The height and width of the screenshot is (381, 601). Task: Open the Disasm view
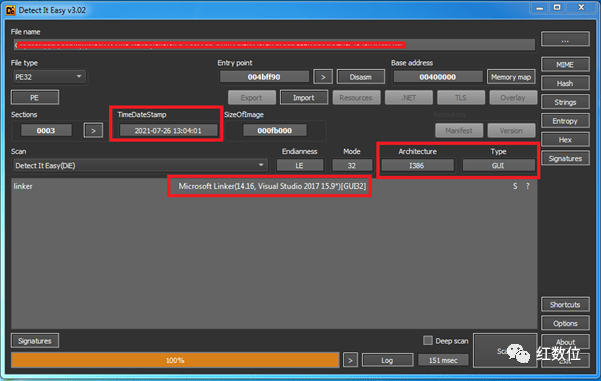click(360, 77)
